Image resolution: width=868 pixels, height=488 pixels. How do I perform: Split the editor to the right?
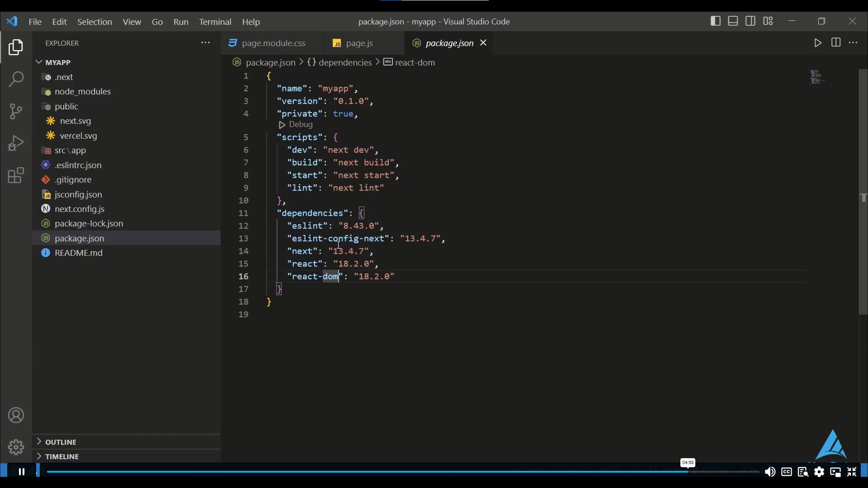pyautogui.click(x=836, y=42)
